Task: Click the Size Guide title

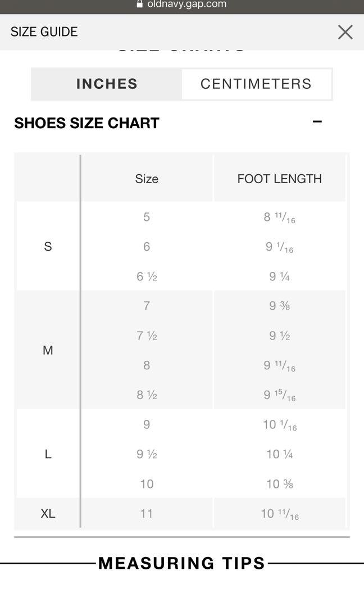Action: [44, 31]
